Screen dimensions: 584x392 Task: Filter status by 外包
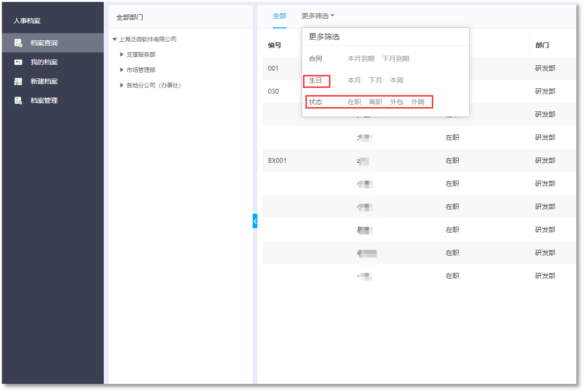coord(396,102)
